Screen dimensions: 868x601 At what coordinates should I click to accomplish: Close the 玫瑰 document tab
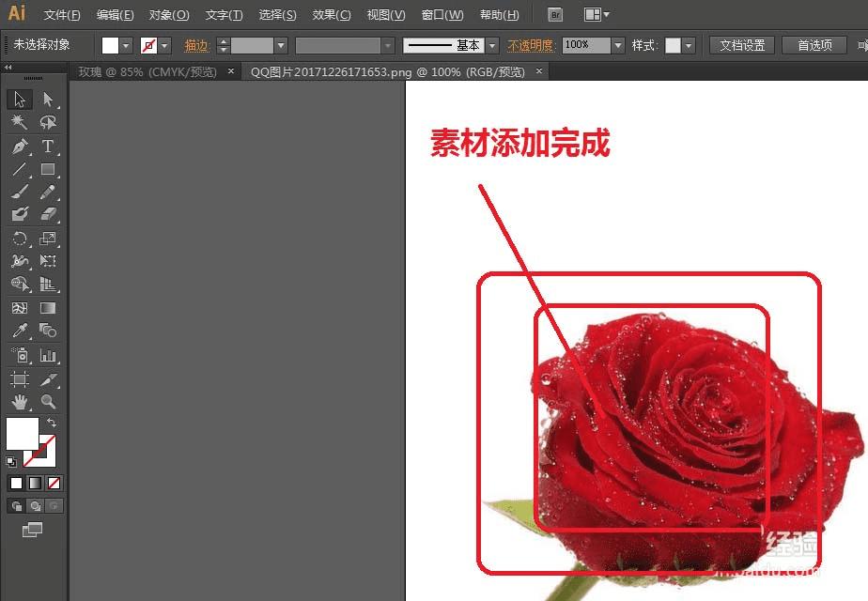click(x=231, y=71)
